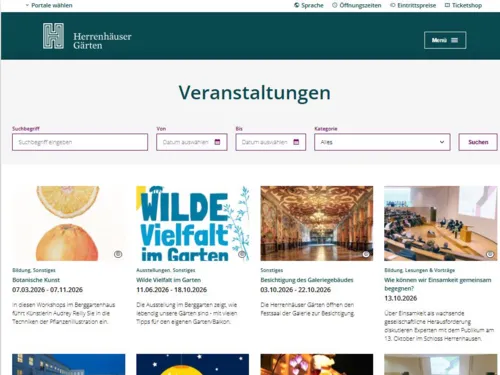Go to Öffnungszeiten in the top bar
Image resolution: width=500 pixels, height=375 pixels.
tap(357, 5)
